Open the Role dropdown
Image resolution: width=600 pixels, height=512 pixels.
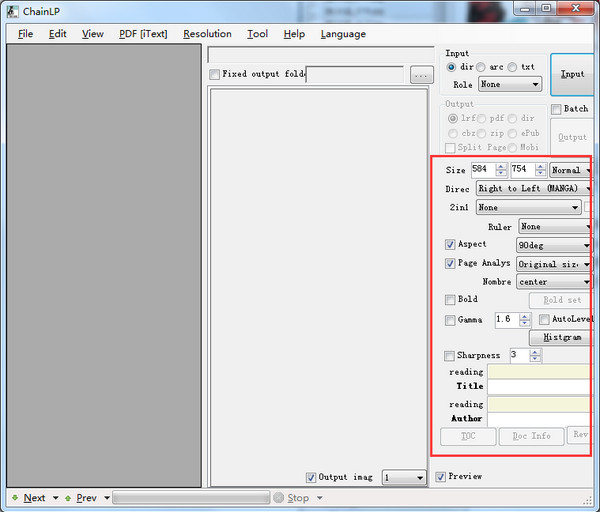509,85
